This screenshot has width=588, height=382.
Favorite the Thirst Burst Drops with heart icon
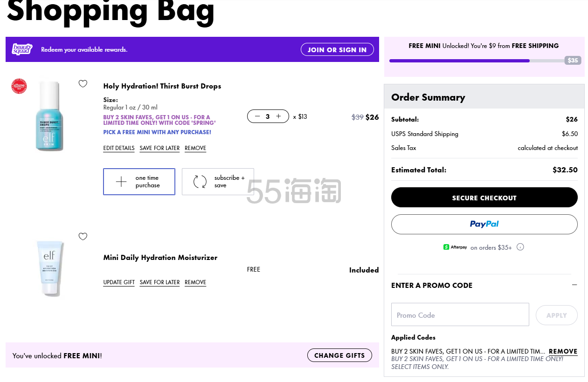pyautogui.click(x=83, y=84)
